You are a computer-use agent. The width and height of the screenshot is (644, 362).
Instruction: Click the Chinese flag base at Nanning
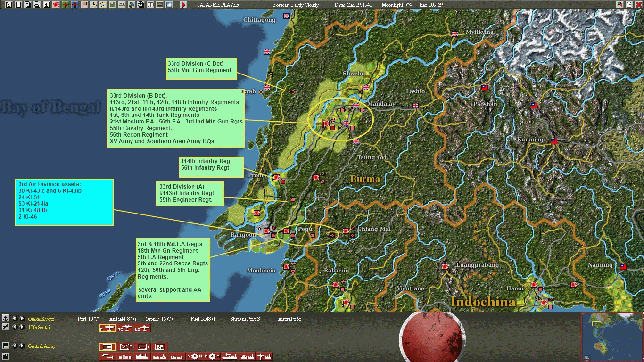click(x=623, y=267)
